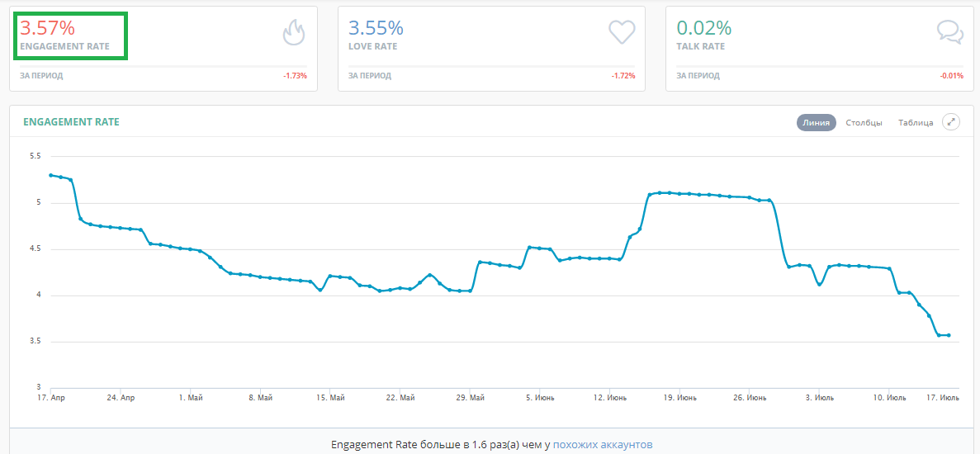Click the heart icon on Love Rate card
The image size is (980, 454).
coord(621,32)
